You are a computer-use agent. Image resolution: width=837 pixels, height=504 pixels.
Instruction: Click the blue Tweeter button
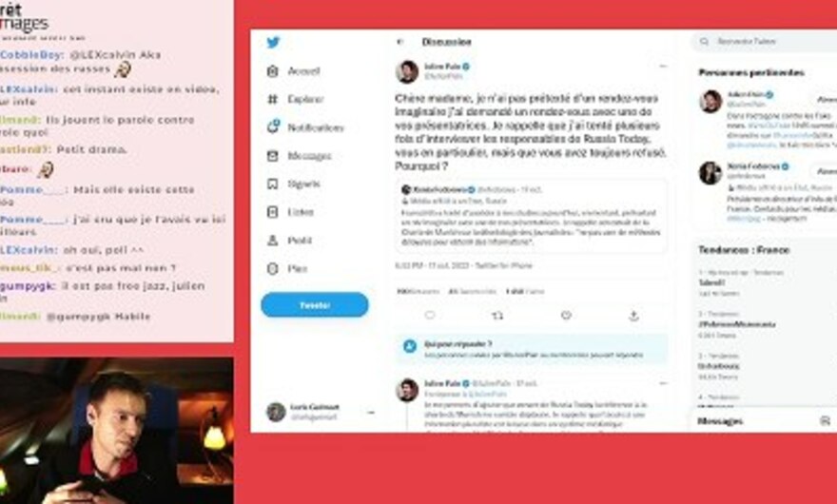pos(315,305)
